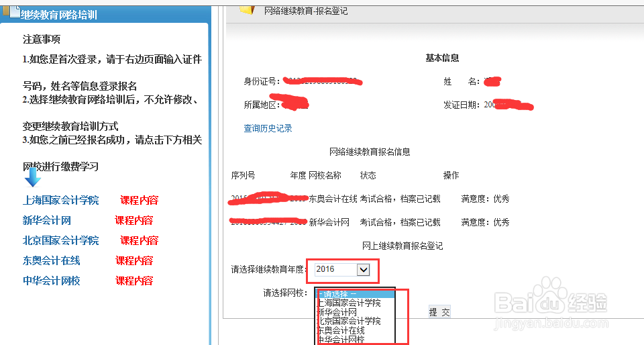Click the 网络继续教育报名信息 heading
This screenshot has height=345, width=644.
[370, 152]
